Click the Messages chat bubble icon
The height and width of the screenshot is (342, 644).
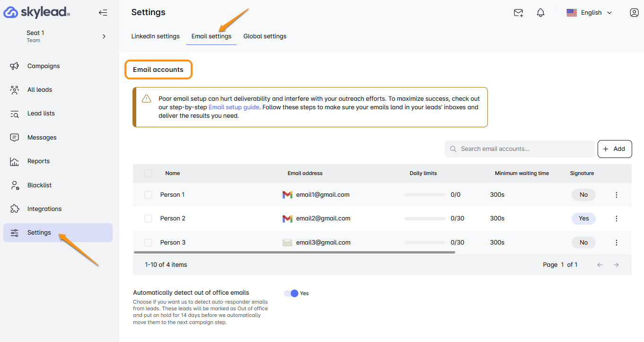coord(15,138)
